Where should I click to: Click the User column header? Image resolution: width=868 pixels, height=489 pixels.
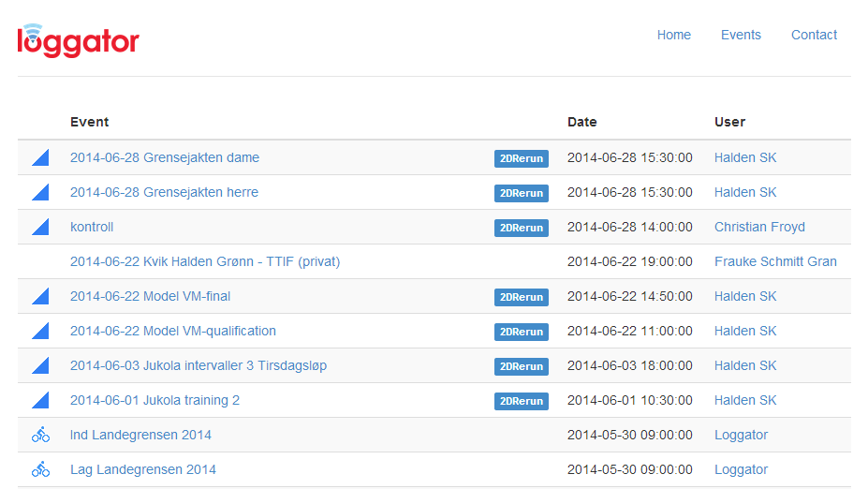click(x=729, y=122)
